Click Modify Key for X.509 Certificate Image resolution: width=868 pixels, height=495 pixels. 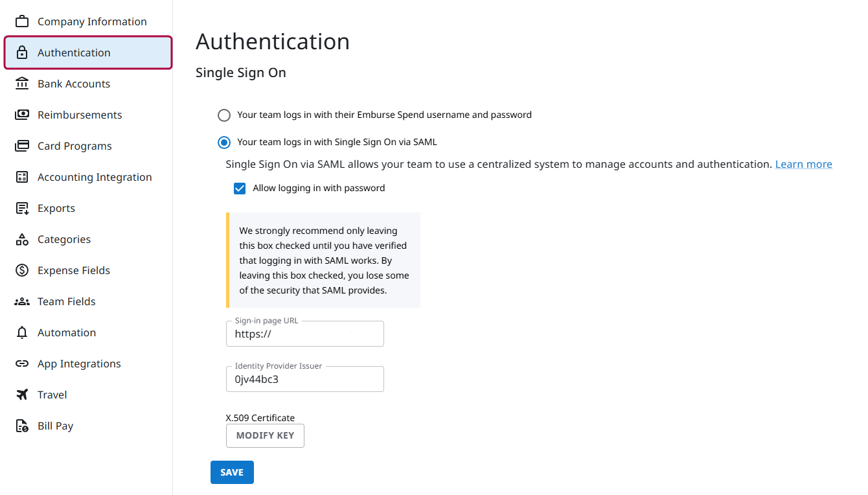click(x=265, y=435)
